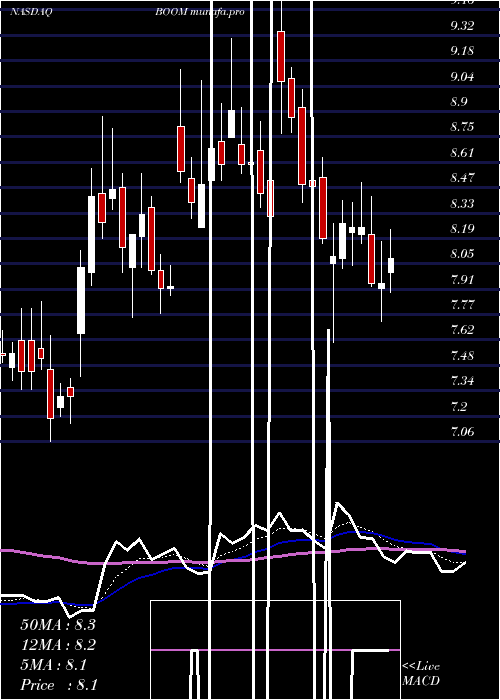Click the 7.48 price axis label

pos(462,356)
